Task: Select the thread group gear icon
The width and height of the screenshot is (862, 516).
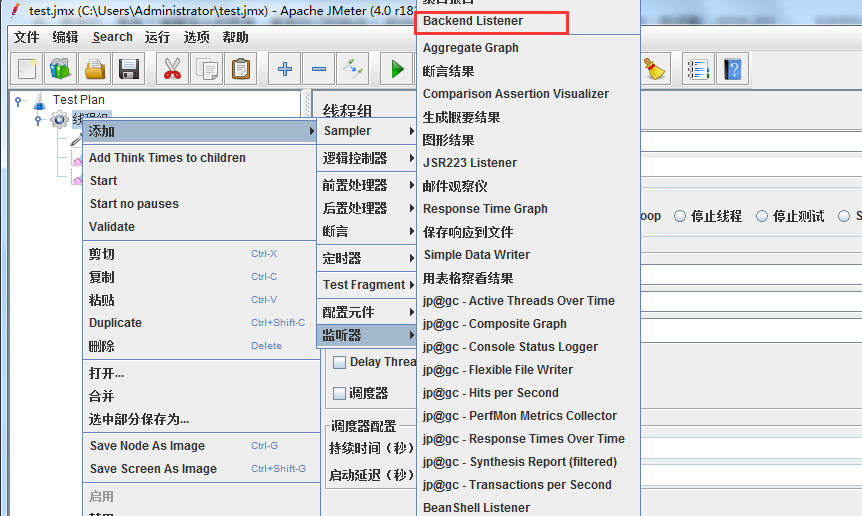Action: 59,119
